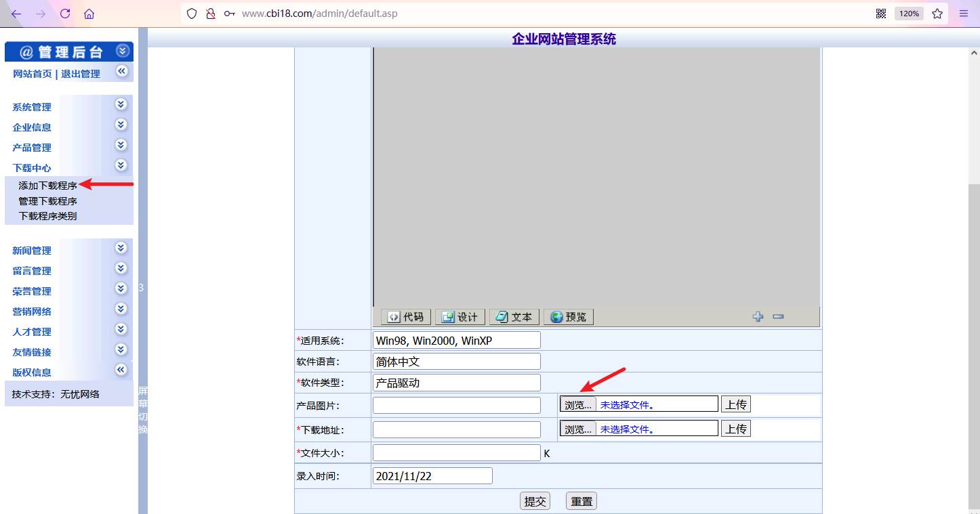Viewport: 980px width, 514px height.
Task: Switch editor to 预览 preview mode
Action: (x=569, y=317)
